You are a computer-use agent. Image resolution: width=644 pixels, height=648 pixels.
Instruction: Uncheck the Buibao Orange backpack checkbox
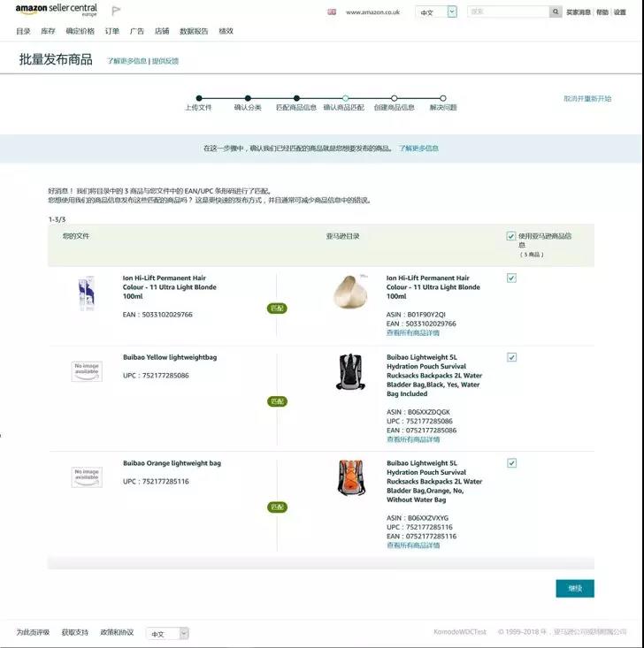pos(511,463)
